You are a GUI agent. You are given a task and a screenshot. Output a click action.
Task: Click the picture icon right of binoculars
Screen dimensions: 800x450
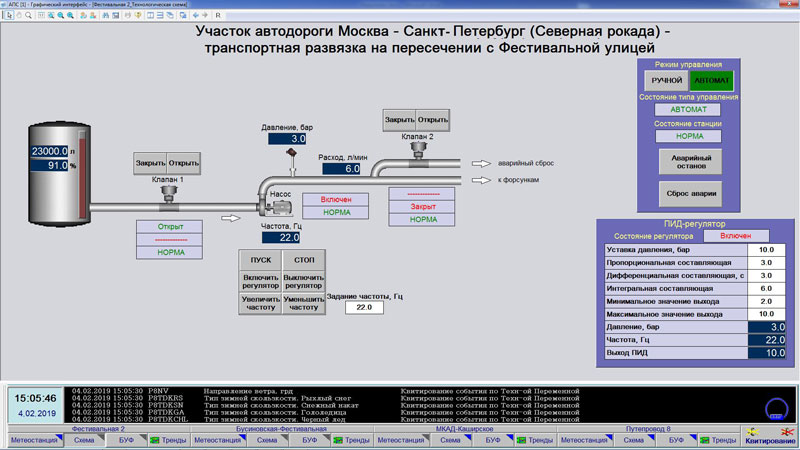click(x=116, y=15)
